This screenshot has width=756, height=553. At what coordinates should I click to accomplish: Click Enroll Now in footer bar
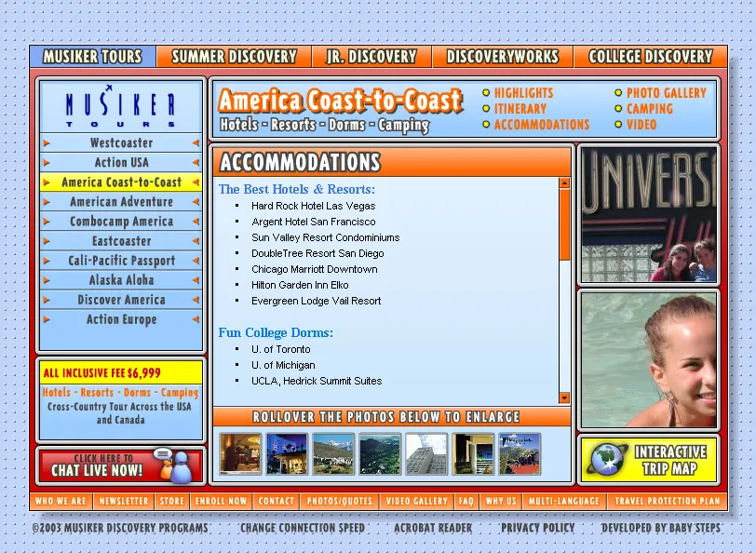[221, 502]
